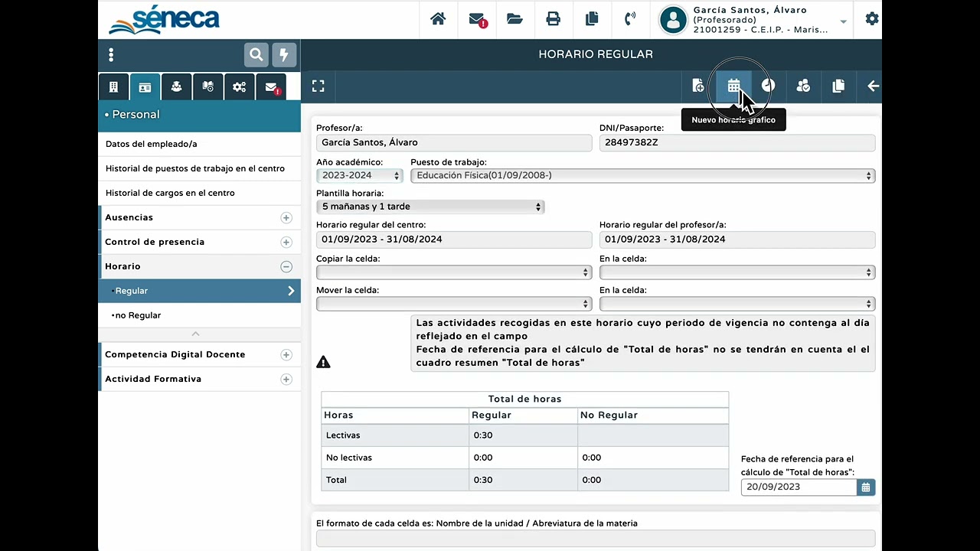Open the Puesto de trabajo dropdown
Image resolution: width=980 pixels, height=551 pixels.
tap(642, 175)
